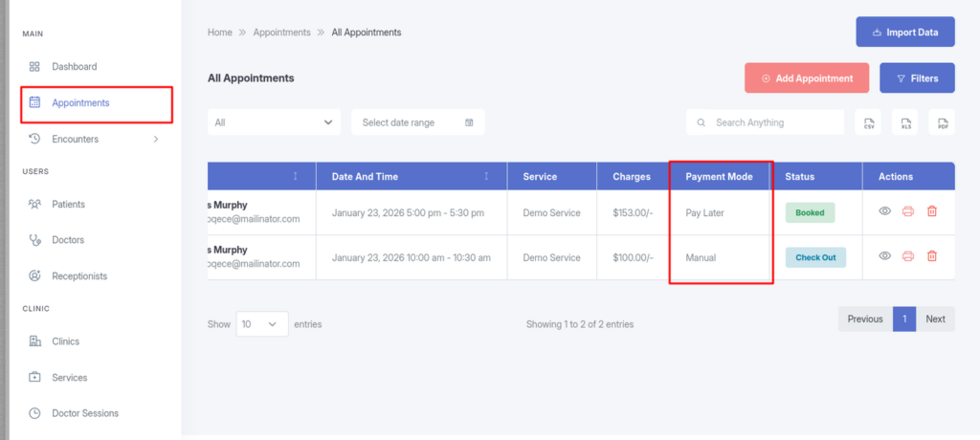
Task: Open the All status filter dropdown
Action: point(274,122)
